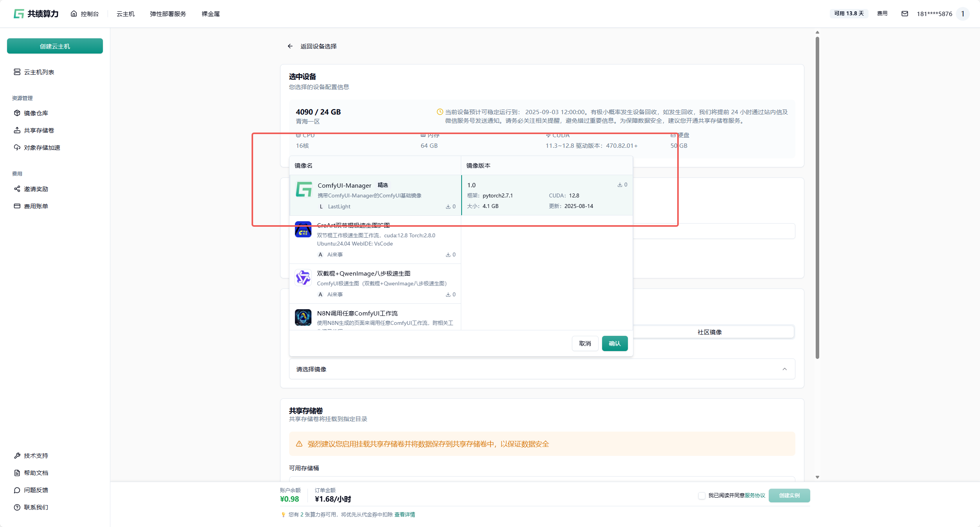Select the ComfyUI-Manager image row

point(375,195)
